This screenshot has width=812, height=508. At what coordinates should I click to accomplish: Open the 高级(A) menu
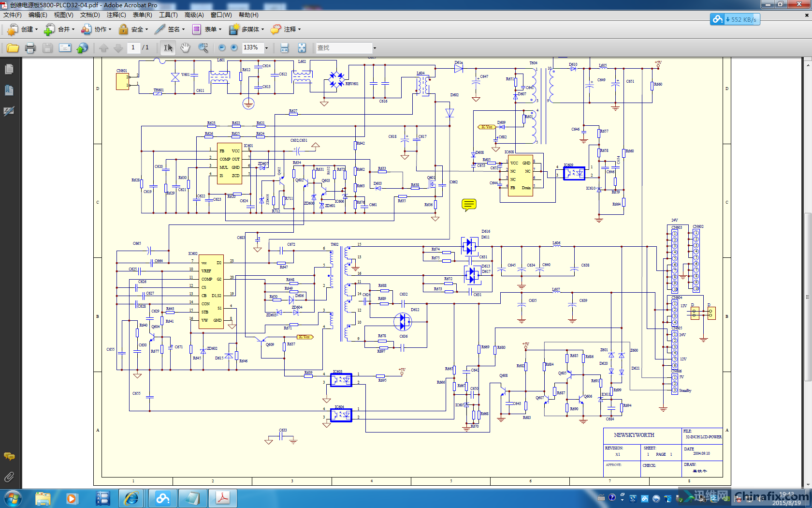pyautogui.click(x=194, y=15)
